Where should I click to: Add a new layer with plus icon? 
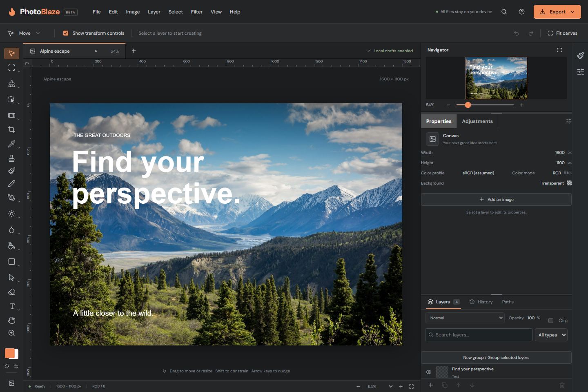pyautogui.click(x=430, y=385)
